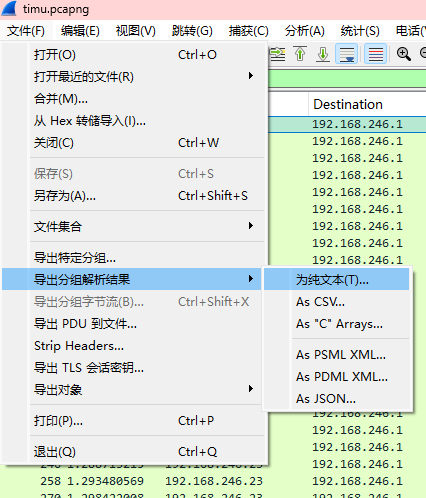Export dissections As PSML XML...
The image size is (426, 498).
pos(337,355)
